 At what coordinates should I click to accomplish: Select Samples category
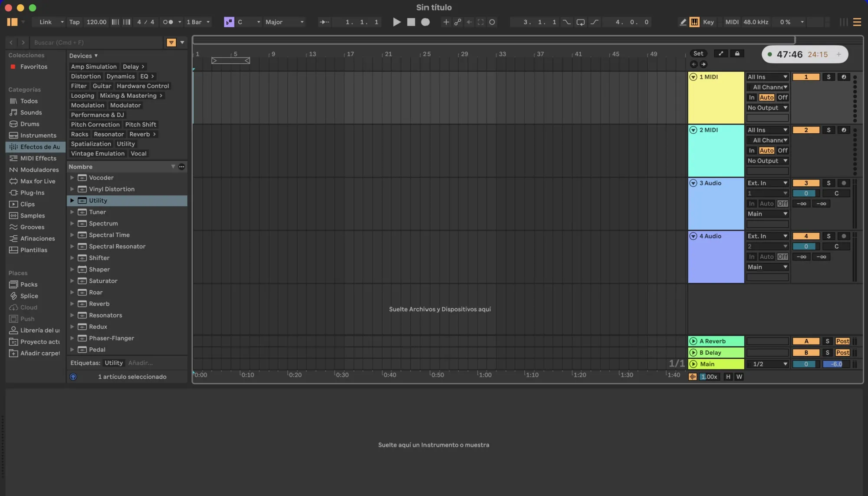pos(33,216)
